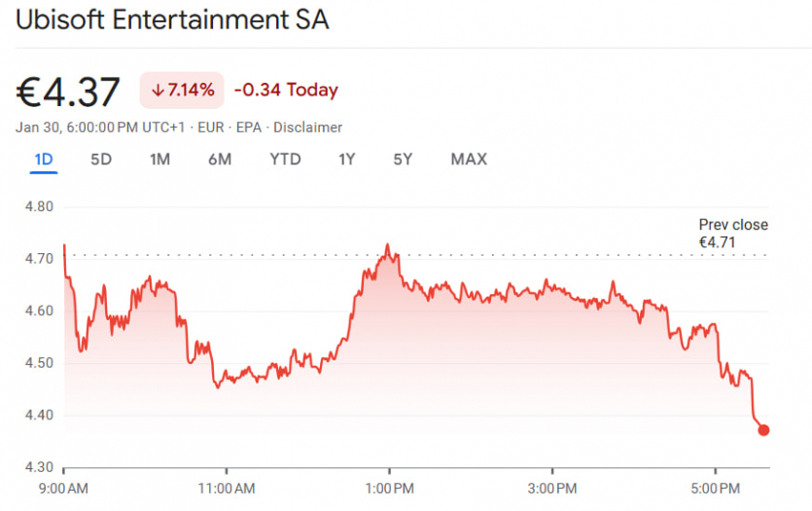Click the red down arrow icon
The image size is (812, 511).
click(158, 91)
